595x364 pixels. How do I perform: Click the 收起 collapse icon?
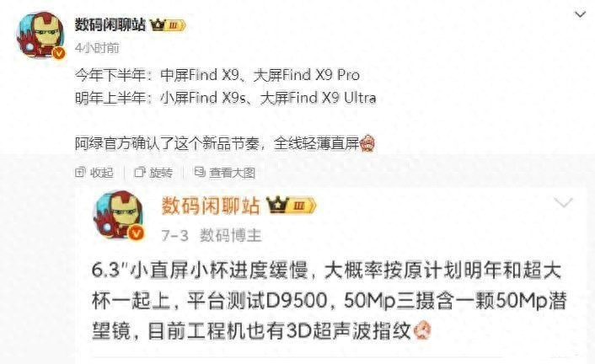pos(80,173)
